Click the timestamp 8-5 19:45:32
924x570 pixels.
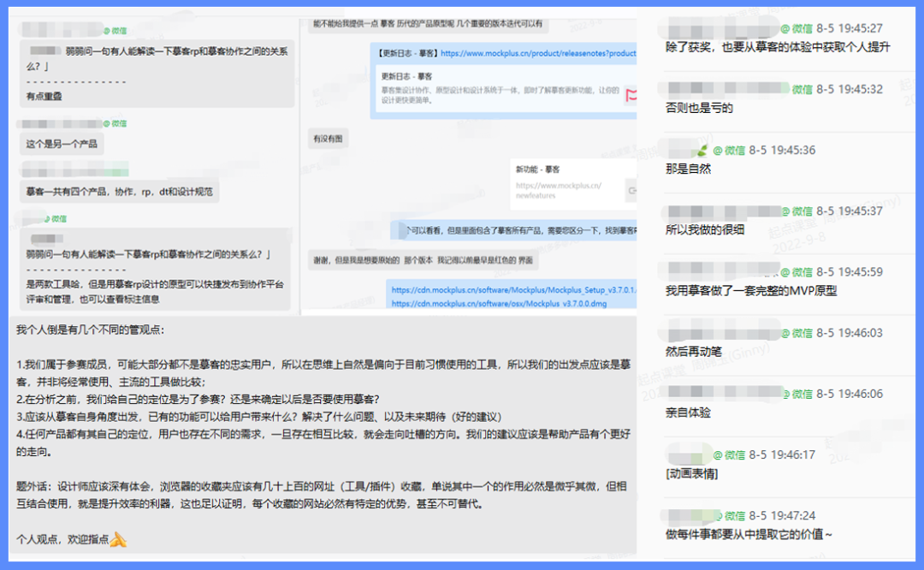pos(850,89)
